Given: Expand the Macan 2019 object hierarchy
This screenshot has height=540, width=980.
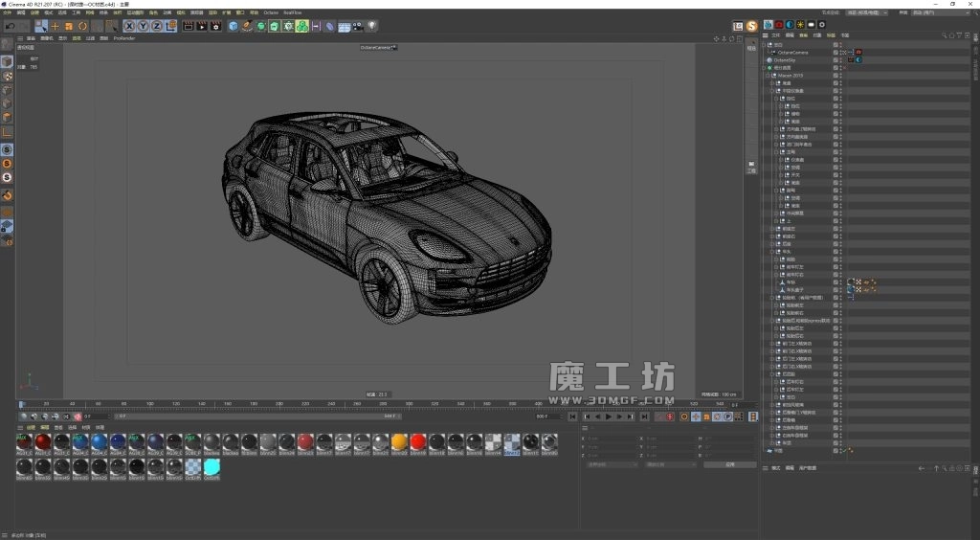Looking at the screenshot, I should pyautogui.click(x=768, y=76).
